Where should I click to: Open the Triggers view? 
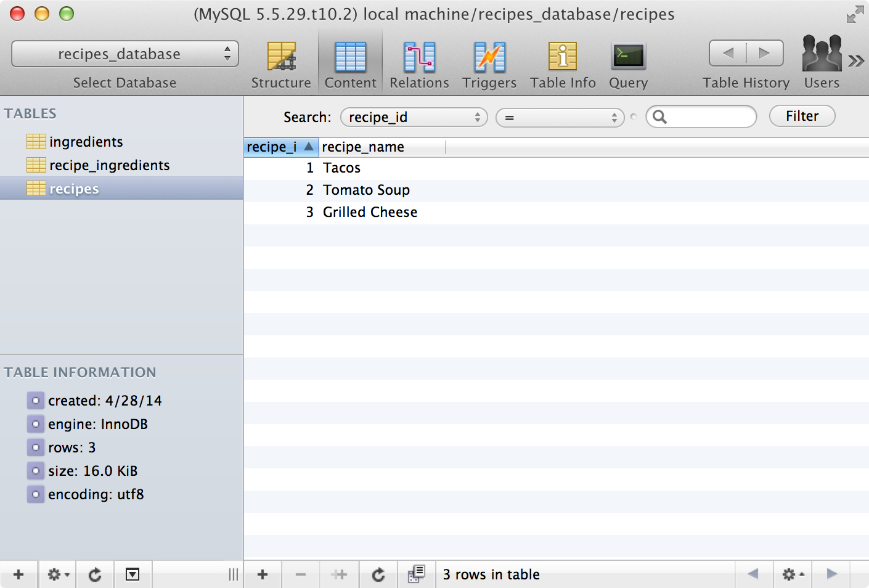click(x=489, y=65)
